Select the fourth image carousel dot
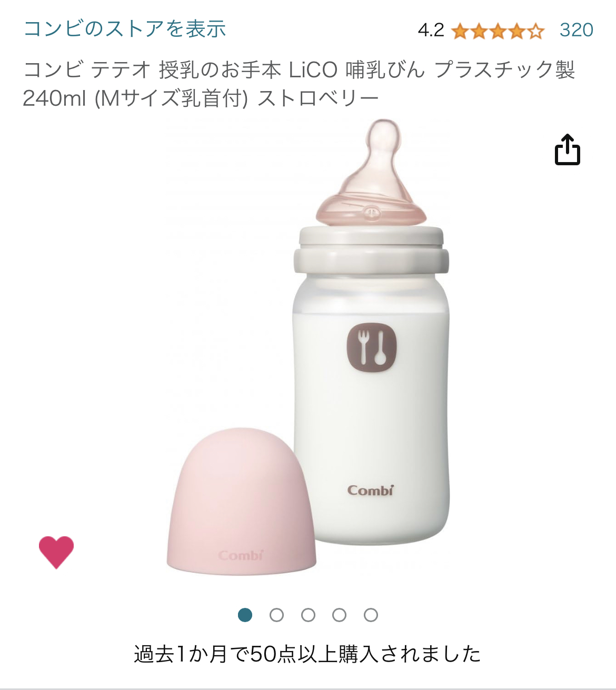The image size is (616, 690). (x=340, y=615)
